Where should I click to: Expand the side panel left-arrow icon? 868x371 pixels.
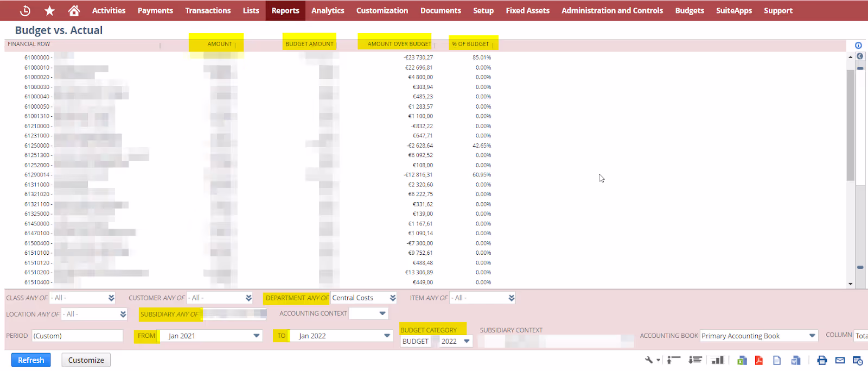click(860, 56)
